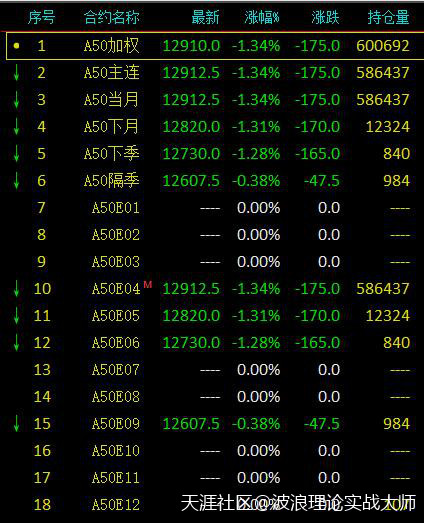This screenshot has width=424, height=523.
Task: Click the green down arrow beside A50E09 row
Action: coord(16,424)
